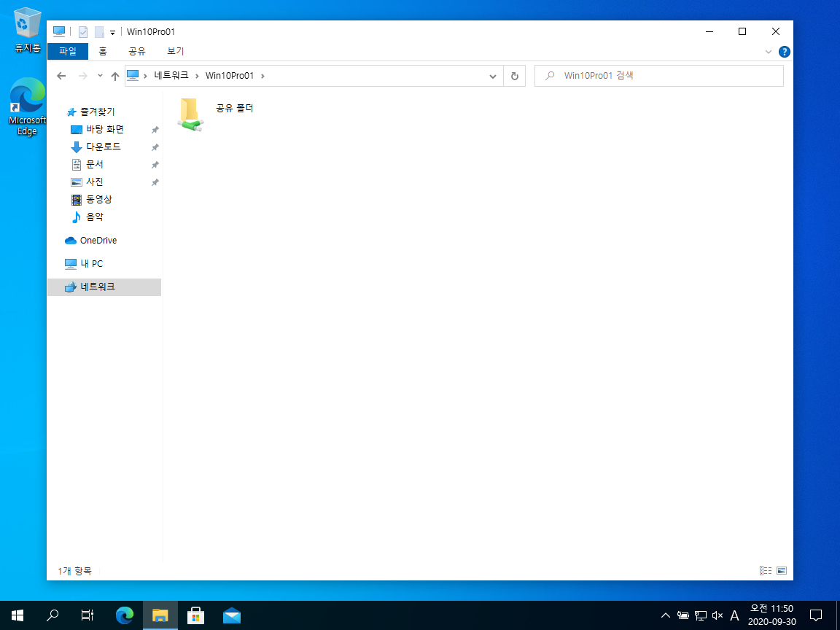Switch to large icons view in status bar

(782, 570)
